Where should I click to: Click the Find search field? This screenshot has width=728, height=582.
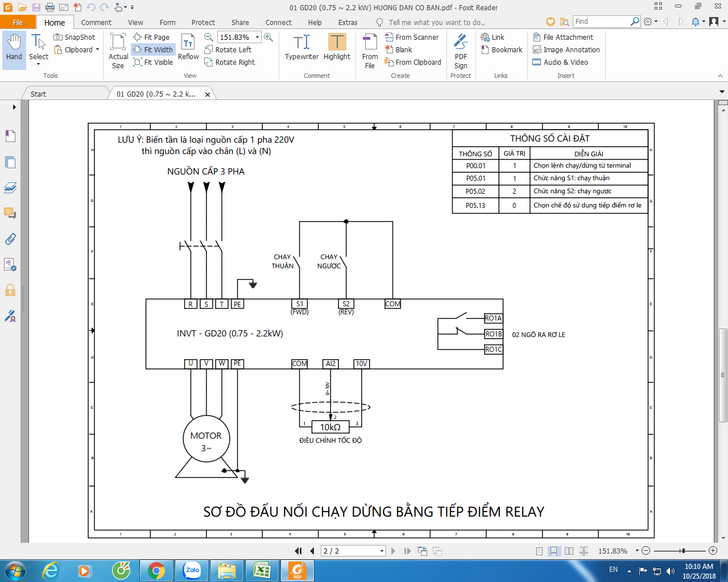pyautogui.click(x=602, y=22)
